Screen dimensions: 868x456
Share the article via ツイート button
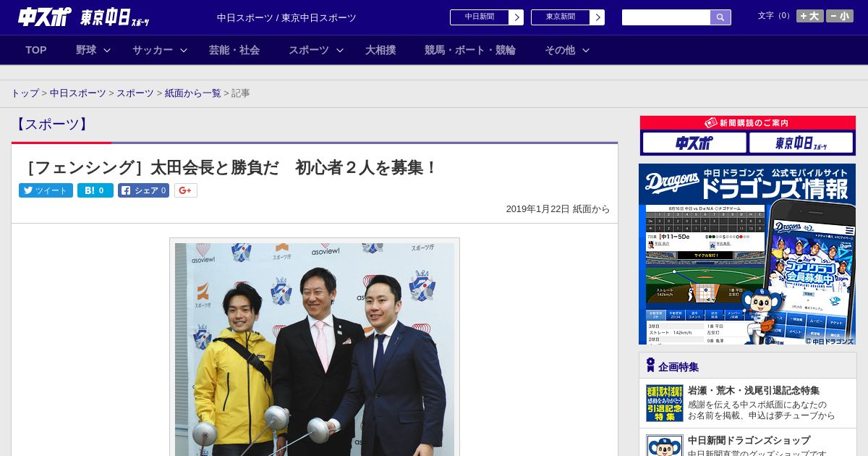(46, 190)
